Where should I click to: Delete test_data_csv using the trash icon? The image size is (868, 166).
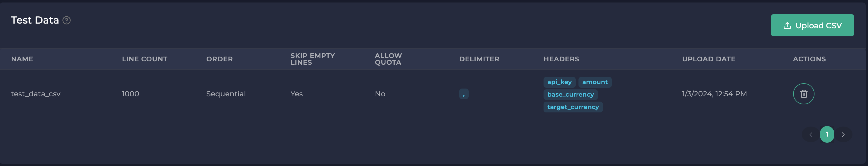tap(804, 94)
